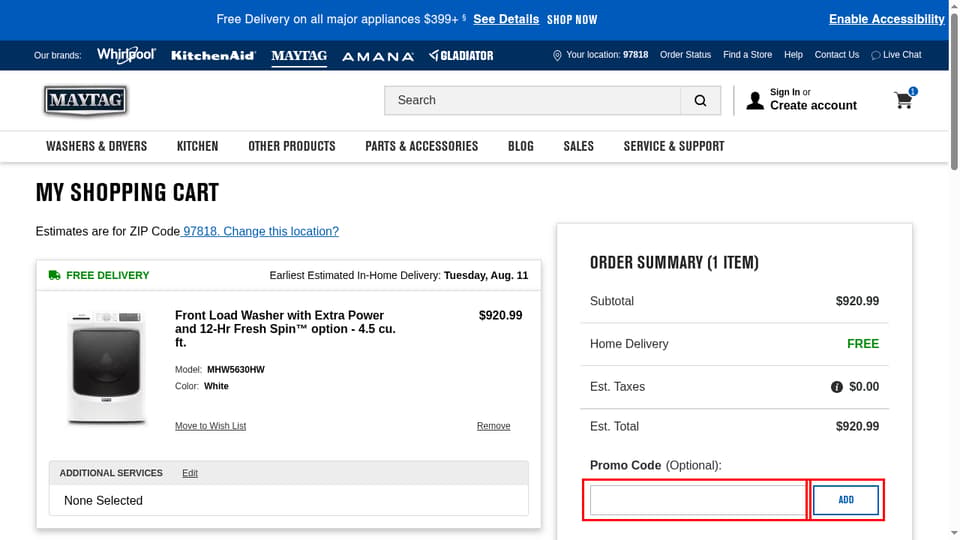Click the model number MHW5630HW
The width and height of the screenshot is (960, 540).
click(x=236, y=370)
